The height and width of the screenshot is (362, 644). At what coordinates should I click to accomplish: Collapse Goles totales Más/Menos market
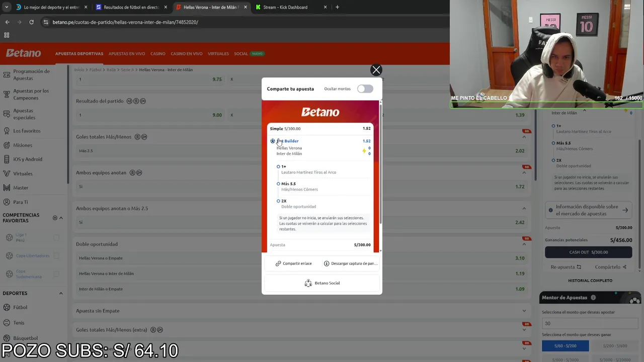point(524,137)
